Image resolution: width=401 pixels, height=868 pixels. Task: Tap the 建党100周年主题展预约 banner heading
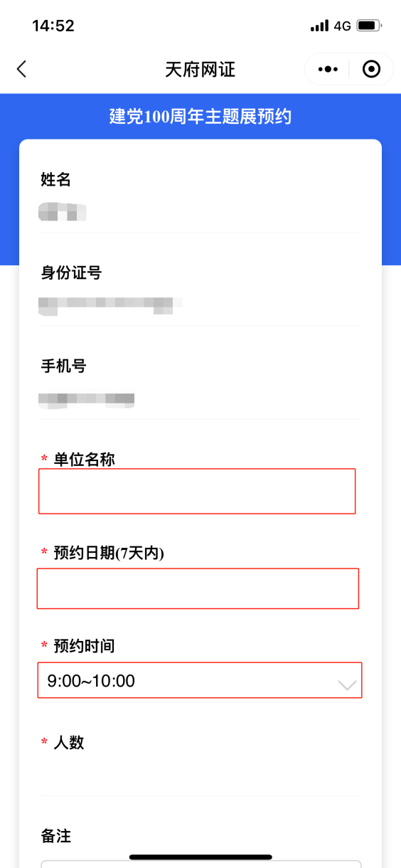pyautogui.click(x=200, y=117)
